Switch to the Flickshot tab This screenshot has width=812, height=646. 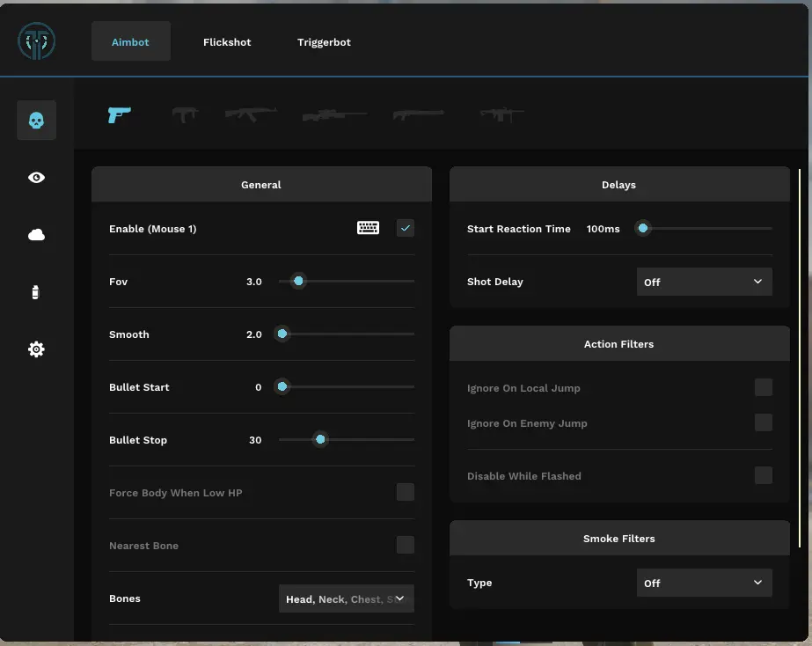click(x=227, y=42)
